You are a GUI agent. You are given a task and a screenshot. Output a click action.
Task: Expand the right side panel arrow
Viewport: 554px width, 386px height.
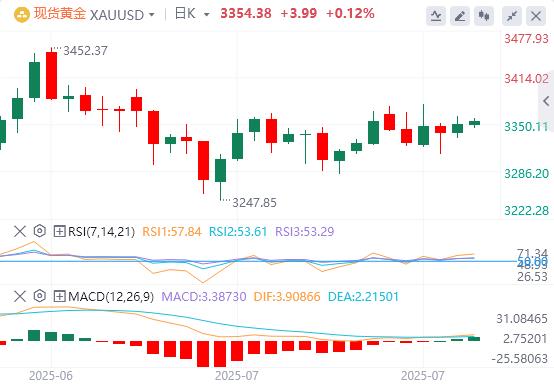click(546, 101)
